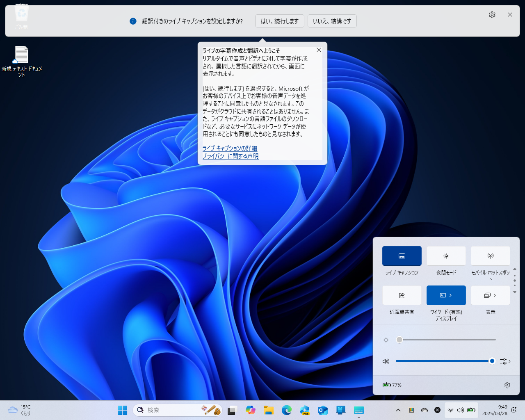
Task: Expand the ワイヤード ディスプレイ cast options
Action: click(450, 295)
